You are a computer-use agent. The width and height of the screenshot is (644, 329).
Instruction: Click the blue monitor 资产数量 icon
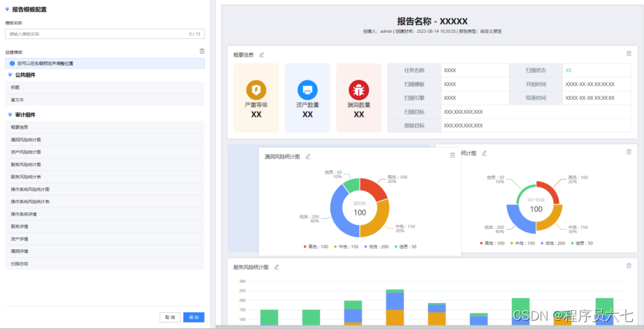click(307, 90)
